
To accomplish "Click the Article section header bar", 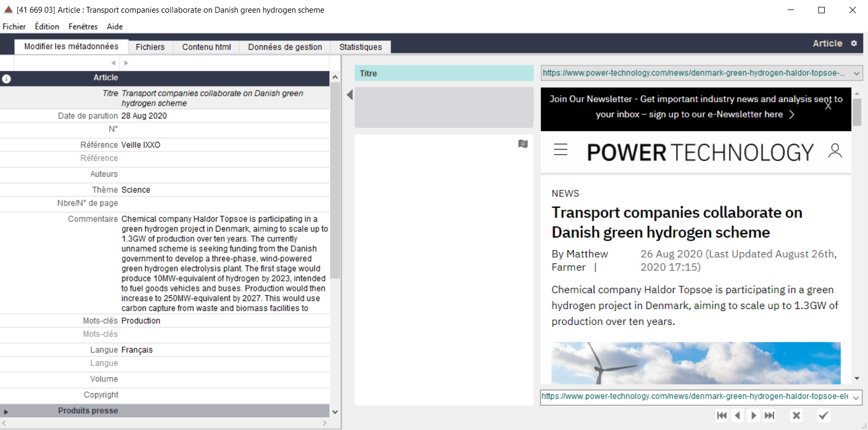I will point(165,78).
